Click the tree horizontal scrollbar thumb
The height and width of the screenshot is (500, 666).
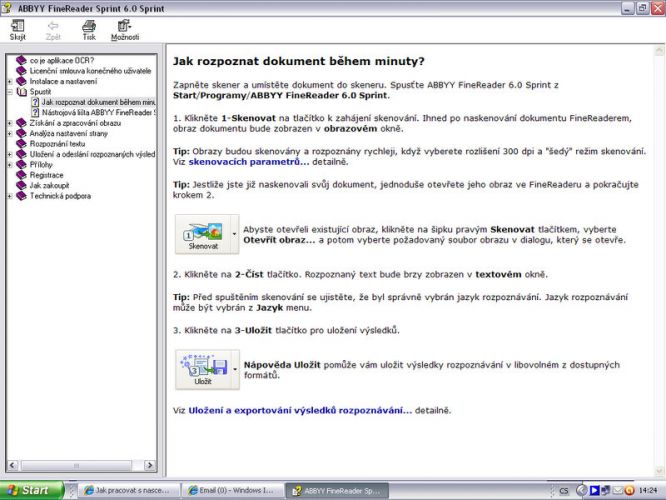pyautogui.click(x=76, y=466)
